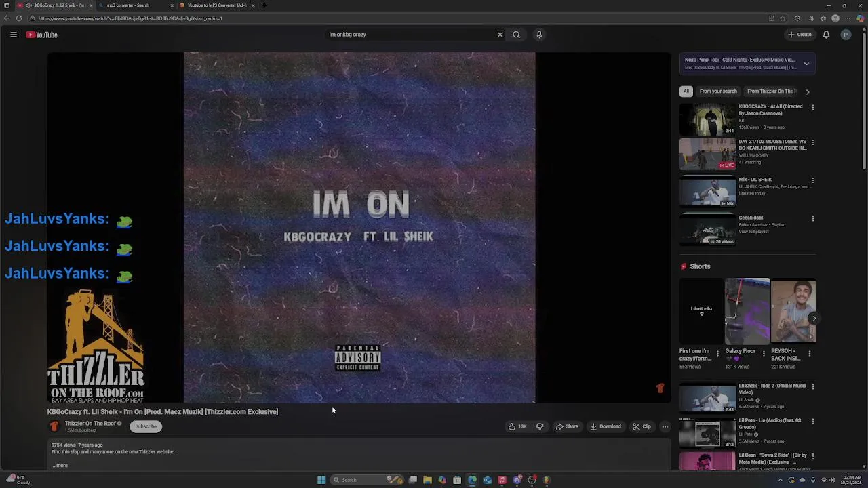Viewport: 868px width, 488px height.
Task: Open browser Settings and more menu
Action: click(848, 18)
